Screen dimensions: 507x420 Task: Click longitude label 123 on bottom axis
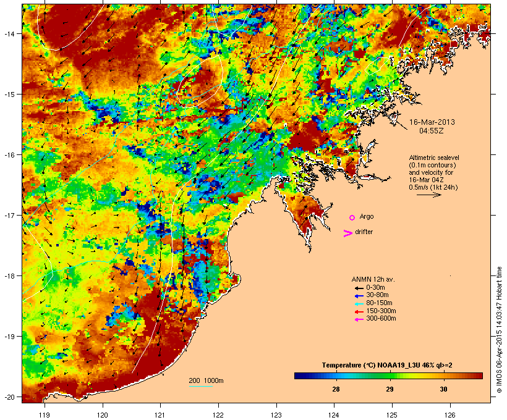[276, 415]
